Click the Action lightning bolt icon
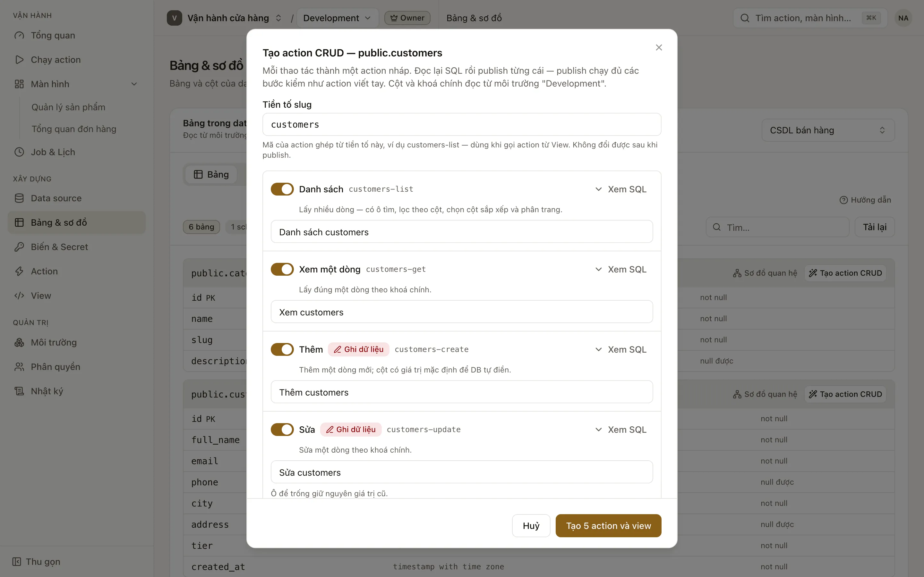The width and height of the screenshot is (924, 577). pyautogui.click(x=19, y=271)
